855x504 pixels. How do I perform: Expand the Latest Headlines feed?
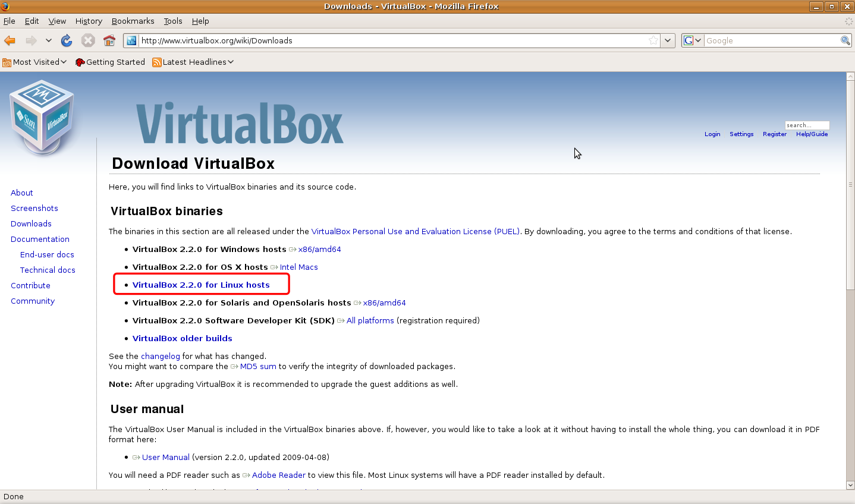point(193,62)
